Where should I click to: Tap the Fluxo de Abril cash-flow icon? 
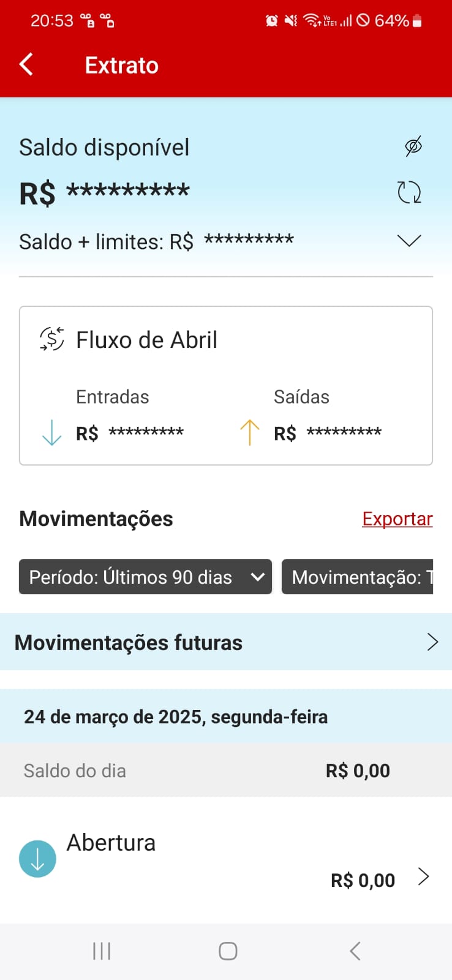point(52,339)
